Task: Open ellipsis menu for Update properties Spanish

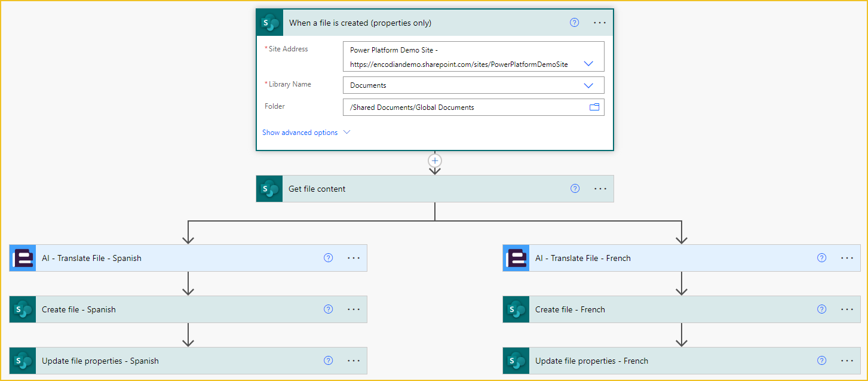Action: (354, 361)
